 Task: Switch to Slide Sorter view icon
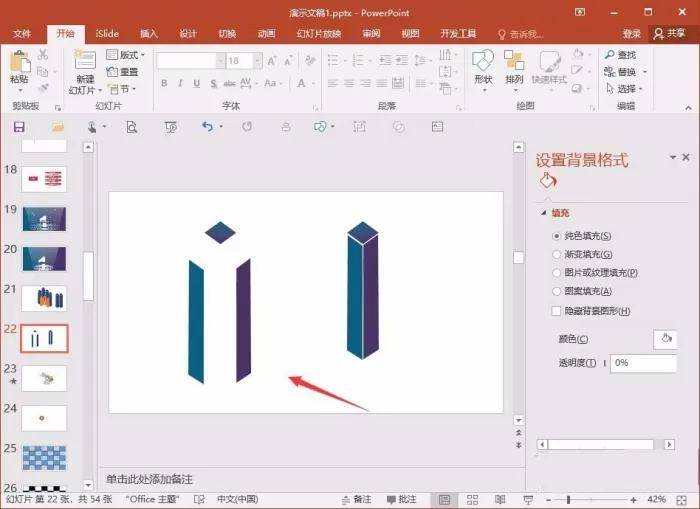tap(472, 500)
